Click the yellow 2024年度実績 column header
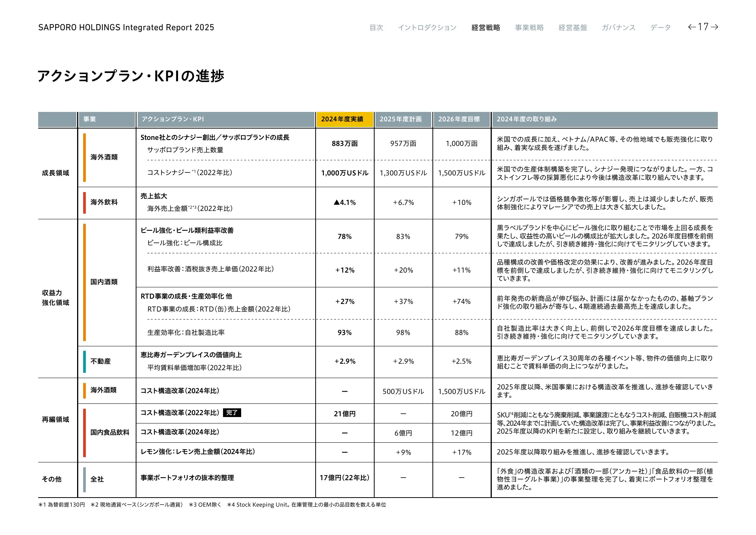This screenshot has width=756, height=535. coord(344,119)
